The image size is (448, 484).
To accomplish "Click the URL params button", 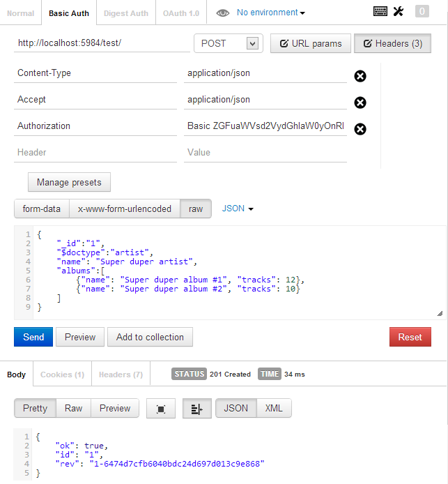I will pyautogui.click(x=311, y=43).
